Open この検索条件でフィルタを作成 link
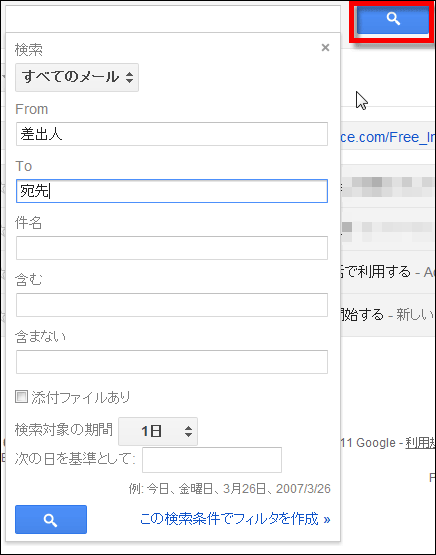 pos(235,519)
